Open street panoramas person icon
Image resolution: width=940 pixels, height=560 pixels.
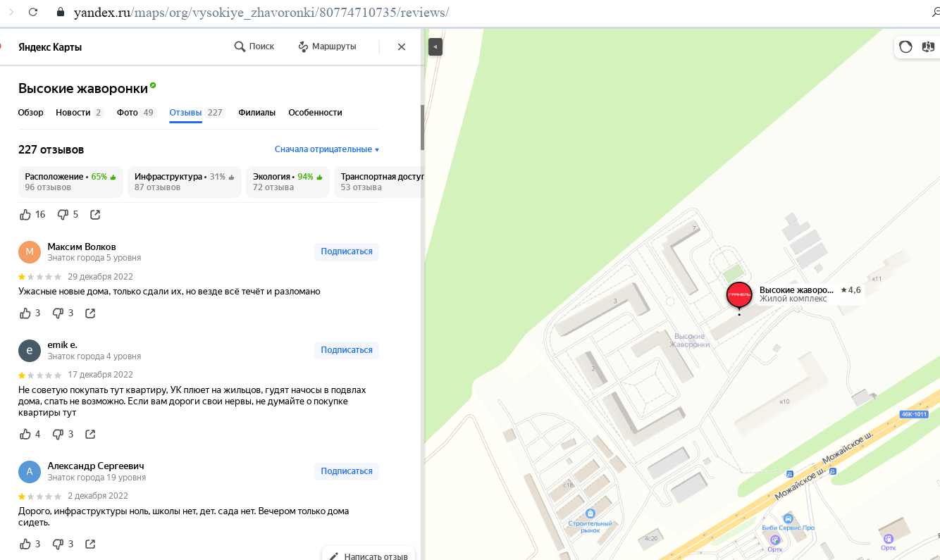tap(928, 47)
